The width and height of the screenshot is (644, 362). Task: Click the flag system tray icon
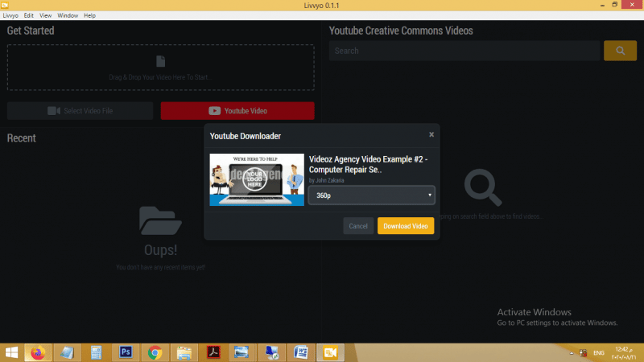(583, 353)
